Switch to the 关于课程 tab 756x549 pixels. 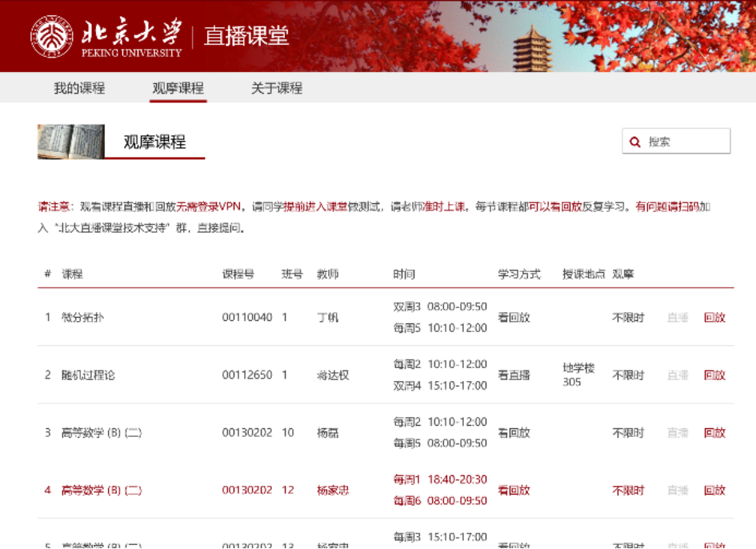click(x=277, y=88)
